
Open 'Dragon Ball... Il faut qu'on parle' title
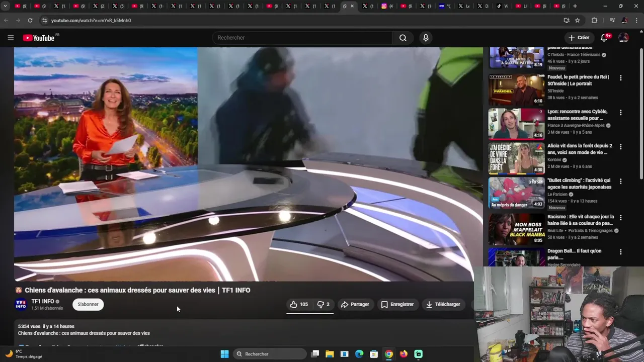coord(575,254)
